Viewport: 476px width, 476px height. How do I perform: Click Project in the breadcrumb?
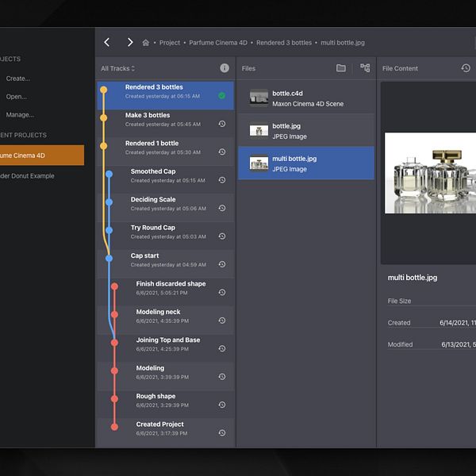pyautogui.click(x=170, y=43)
